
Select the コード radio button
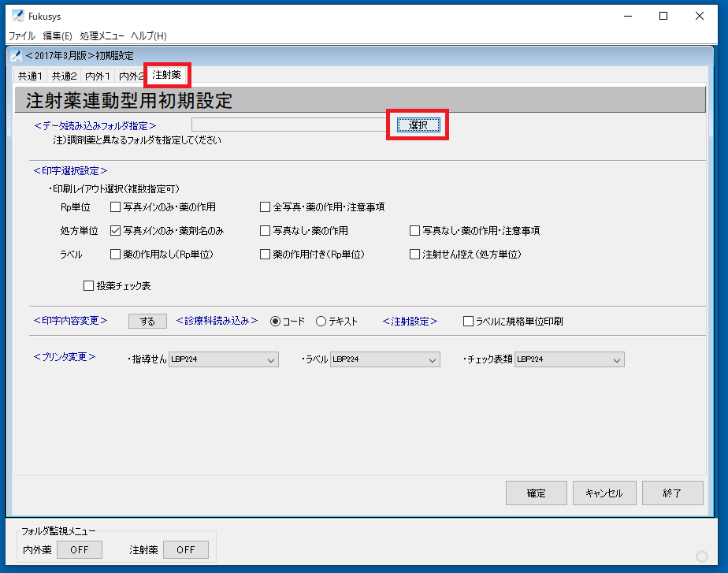(x=275, y=322)
